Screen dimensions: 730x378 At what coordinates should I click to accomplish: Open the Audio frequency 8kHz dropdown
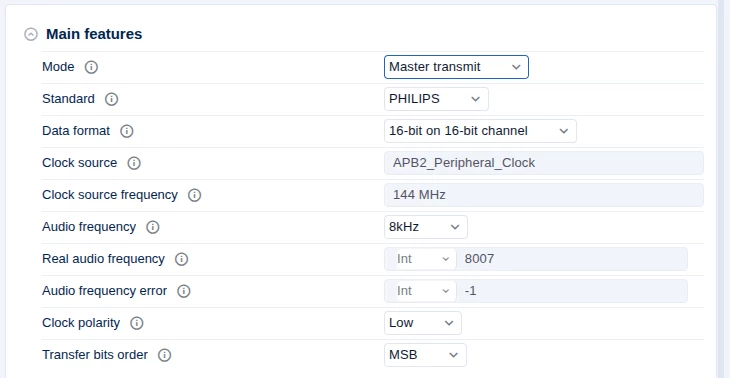[x=426, y=227]
